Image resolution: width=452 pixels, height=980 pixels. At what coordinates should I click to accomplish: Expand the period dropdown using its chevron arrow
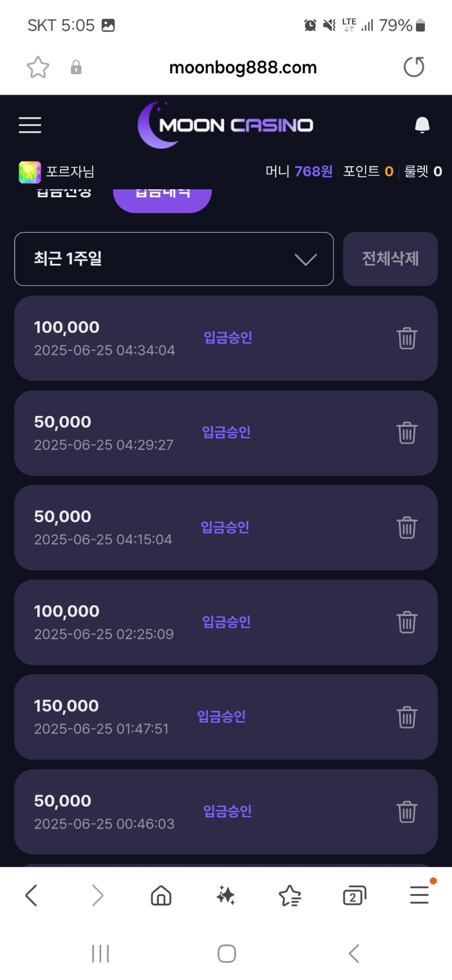(x=306, y=259)
